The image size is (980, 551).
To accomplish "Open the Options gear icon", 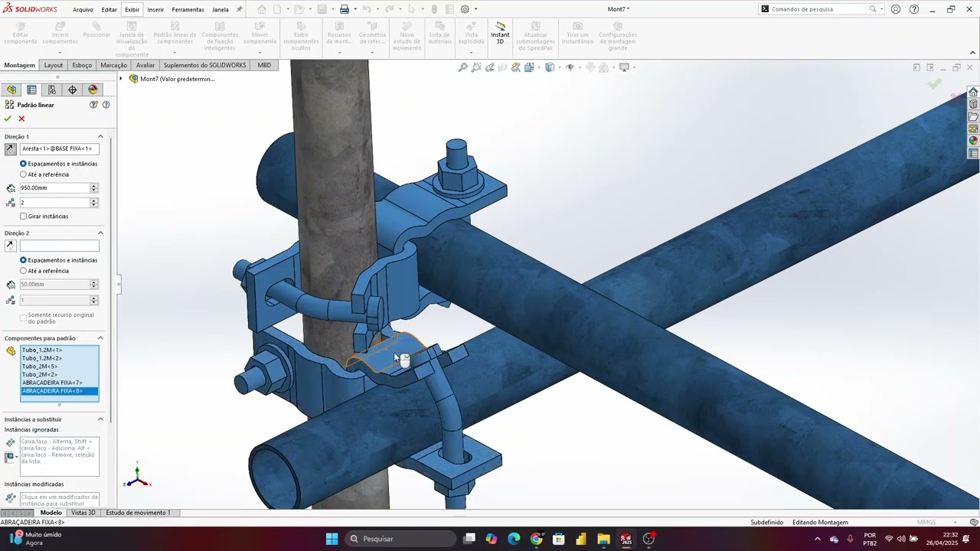I will pos(465,9).
